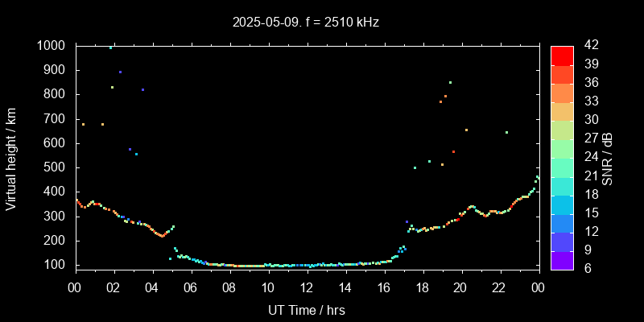
Task: Click the purple 6–9 dB colorbar segment
Action: pos(562,259)
